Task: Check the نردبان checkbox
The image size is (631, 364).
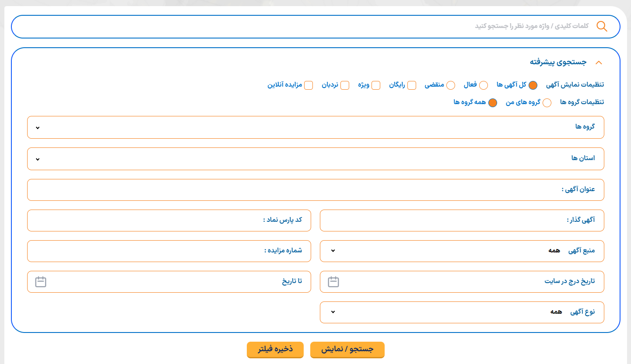Action: click(x=345, y=85)
